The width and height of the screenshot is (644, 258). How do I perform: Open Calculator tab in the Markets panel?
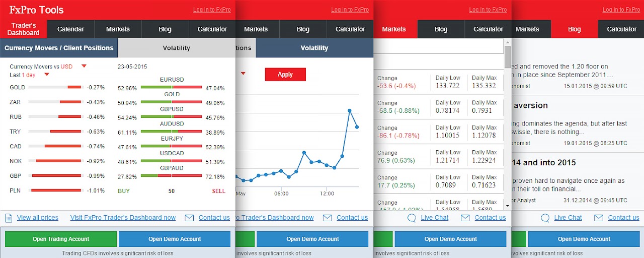pyautogui.click(x=489, y=29)
